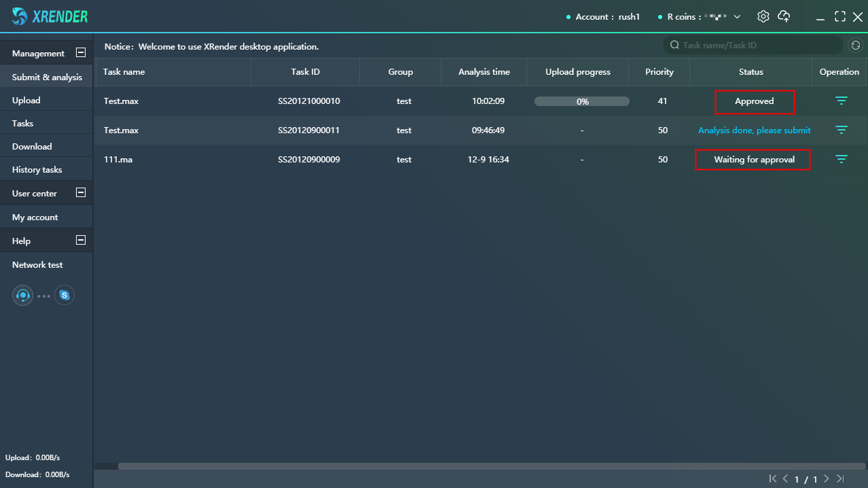The image size is (868, 488).
Task: Open Network test from sidebar
Action: click(x=37, y=265)
